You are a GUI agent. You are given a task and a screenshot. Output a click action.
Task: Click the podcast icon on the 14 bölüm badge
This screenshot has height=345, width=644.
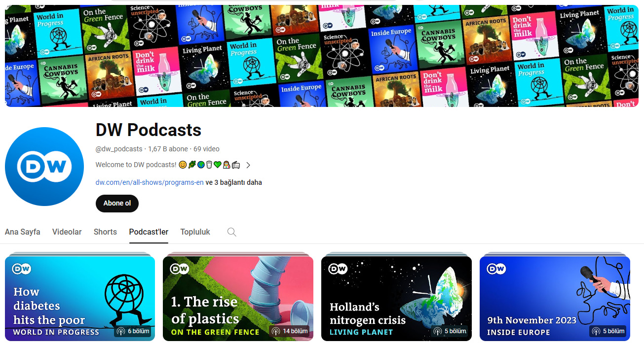[276, 331]
